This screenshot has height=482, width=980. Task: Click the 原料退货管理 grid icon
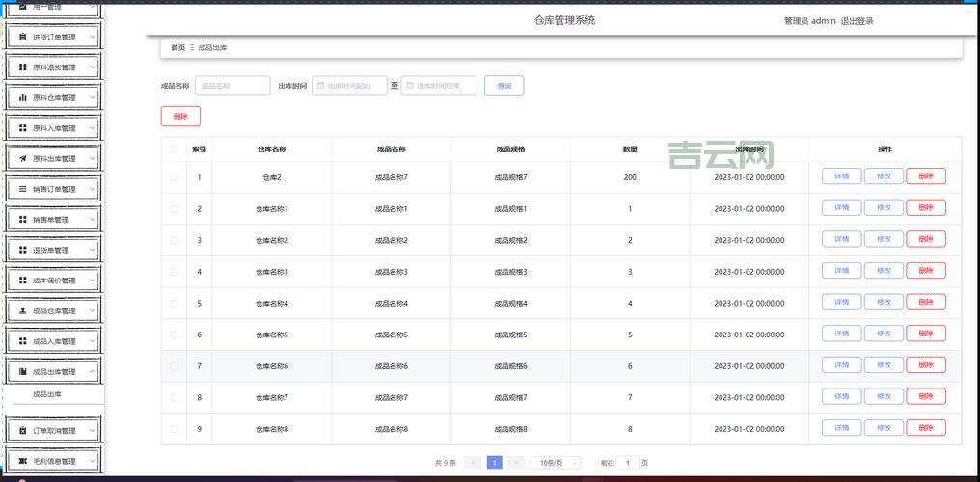click(x=23, y=67)
